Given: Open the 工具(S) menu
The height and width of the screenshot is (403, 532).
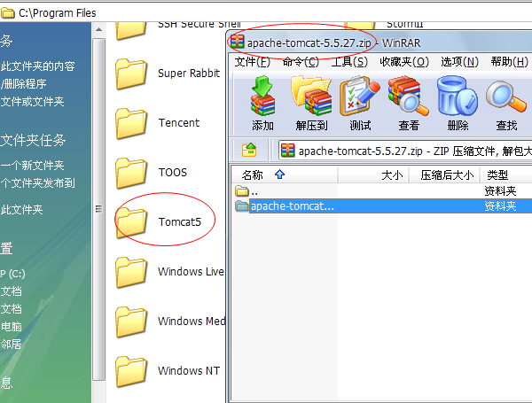Looking at the screenshot, I should (349, 62).
